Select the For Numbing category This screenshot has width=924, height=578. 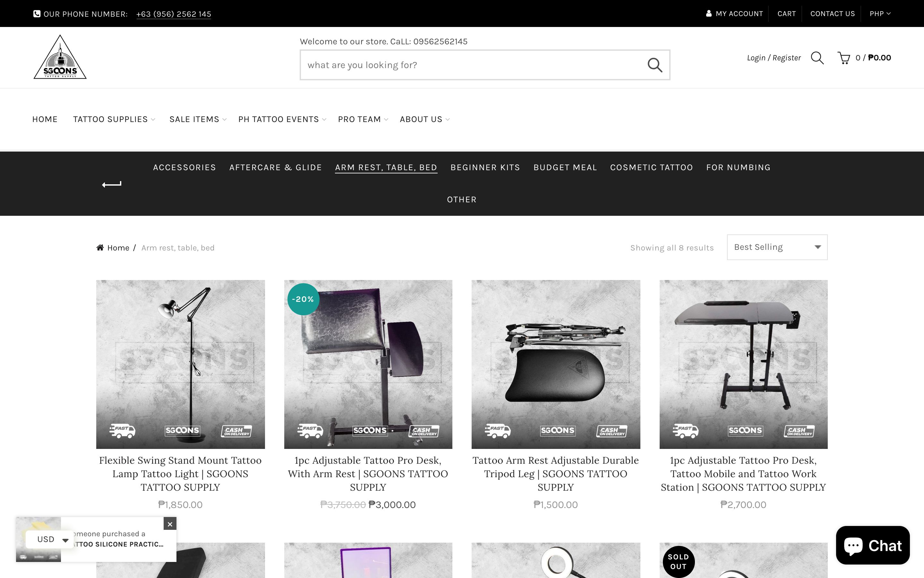click(x=738, y=167)
